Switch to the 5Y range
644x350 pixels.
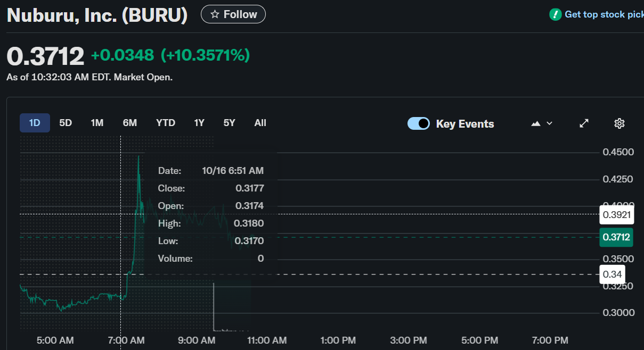click(229, 123)
